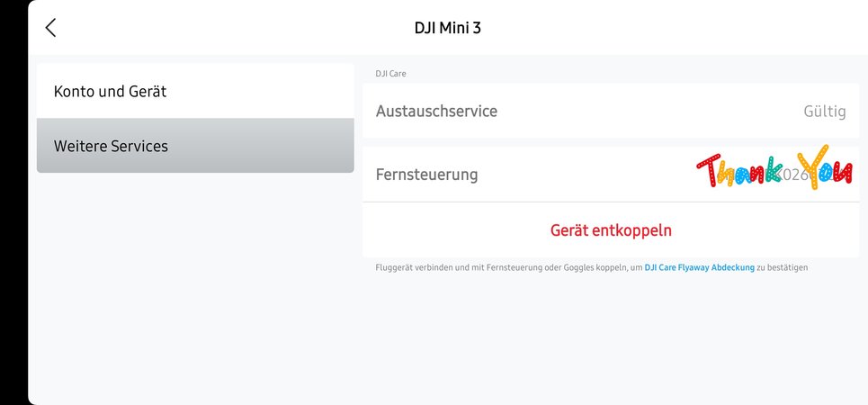Click the words zu bestätigen in the footer note
Viewport: 868px width, 405px height.
tap(783, 267)
